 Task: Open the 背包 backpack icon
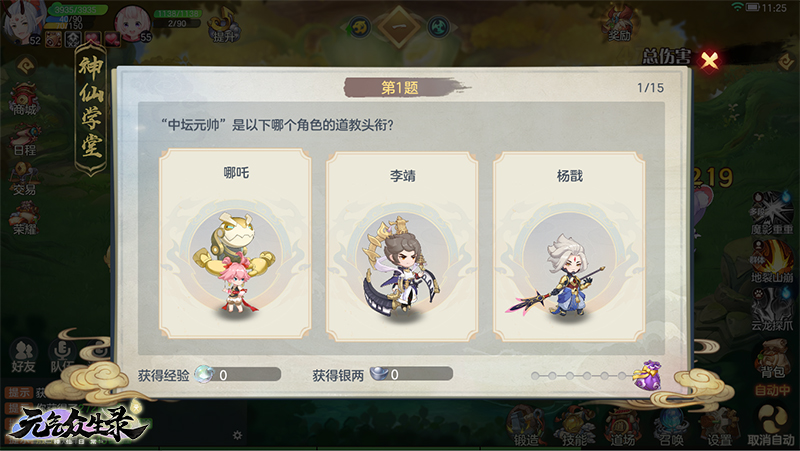(x=772, y=360)
